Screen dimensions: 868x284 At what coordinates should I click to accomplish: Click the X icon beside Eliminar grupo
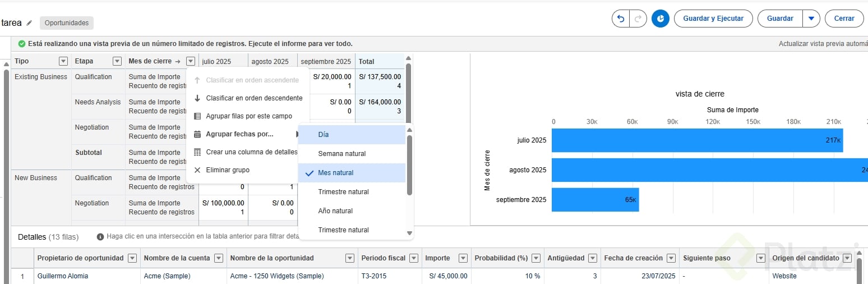(x=197, y=170)
